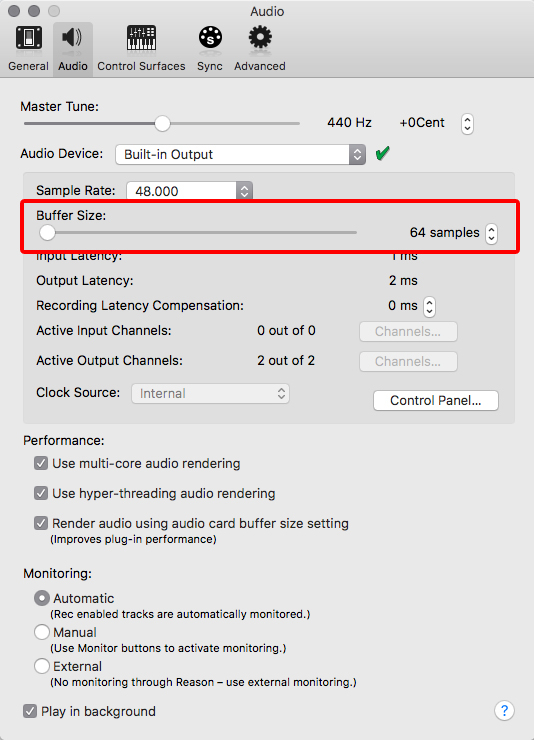Click the Control Panel button
The width and height of the screenshot is (534, 740).
(x=435, y=400)
